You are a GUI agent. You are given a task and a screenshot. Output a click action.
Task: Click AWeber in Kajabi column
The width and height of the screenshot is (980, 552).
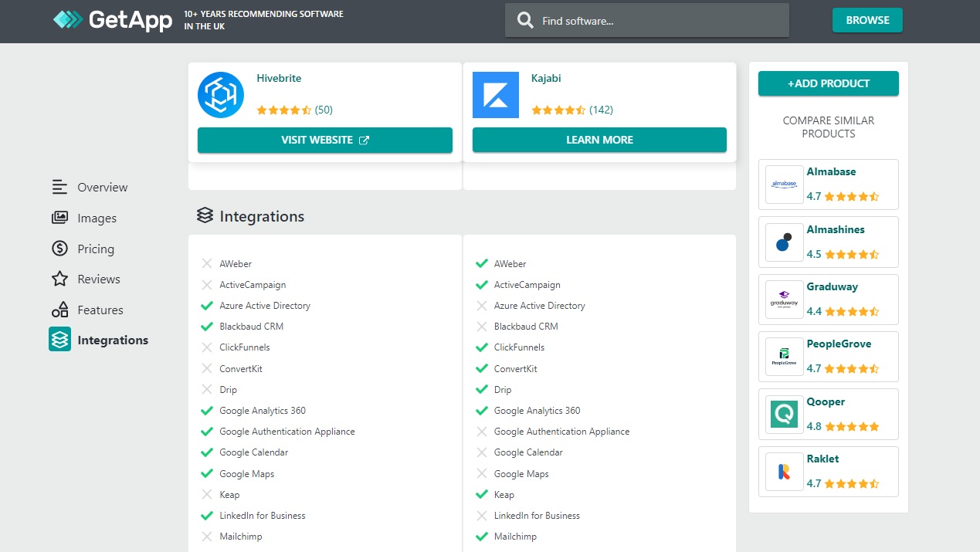coord(510,264)
